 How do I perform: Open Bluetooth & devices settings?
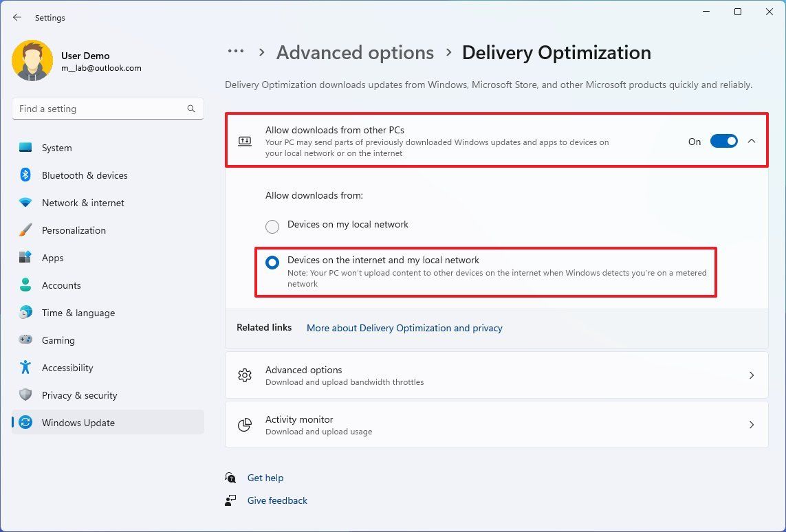(x=108, y=175)
